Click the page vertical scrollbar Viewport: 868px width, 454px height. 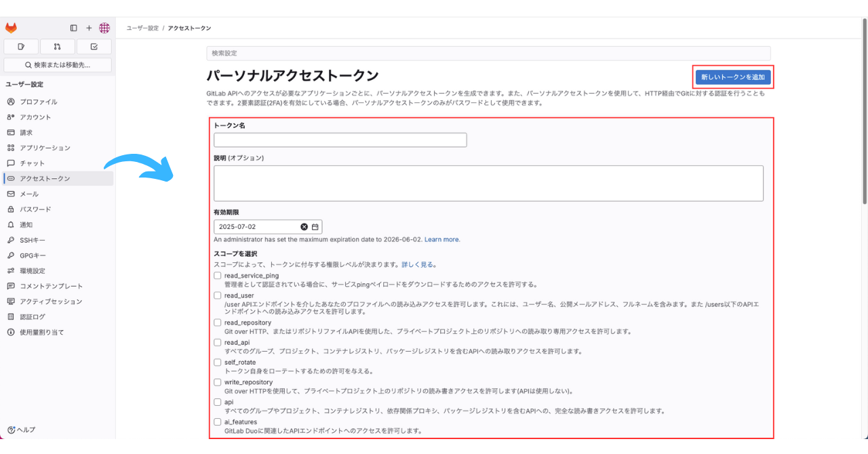click(865, 112)
